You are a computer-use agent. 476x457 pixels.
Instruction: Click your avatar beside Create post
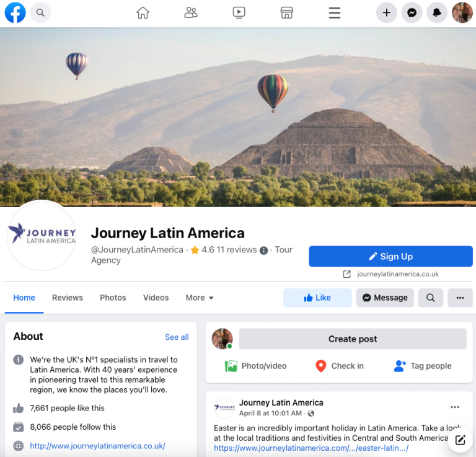coord(223,339)
